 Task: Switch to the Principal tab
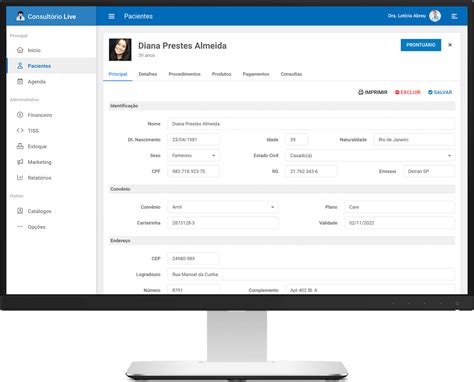[x=118, y=74]
